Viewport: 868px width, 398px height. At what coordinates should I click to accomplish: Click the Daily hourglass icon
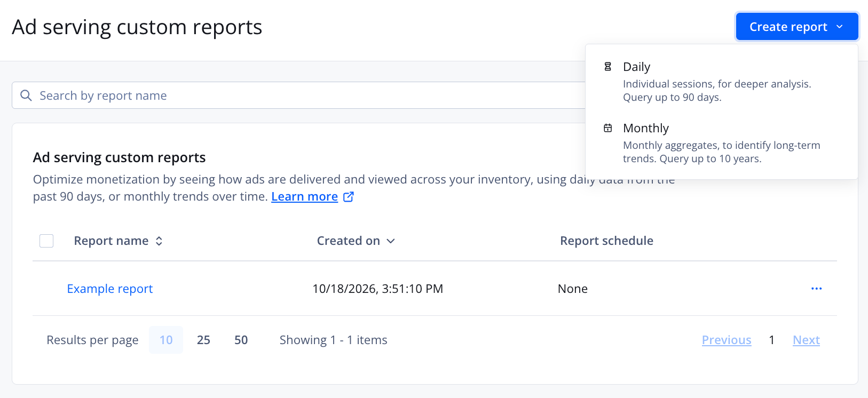coord(607,67)
